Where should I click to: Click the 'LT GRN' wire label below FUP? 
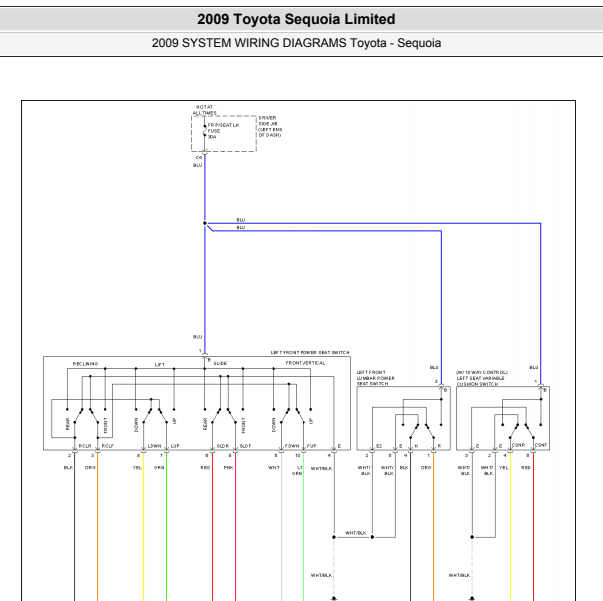(x=297, y=471)
